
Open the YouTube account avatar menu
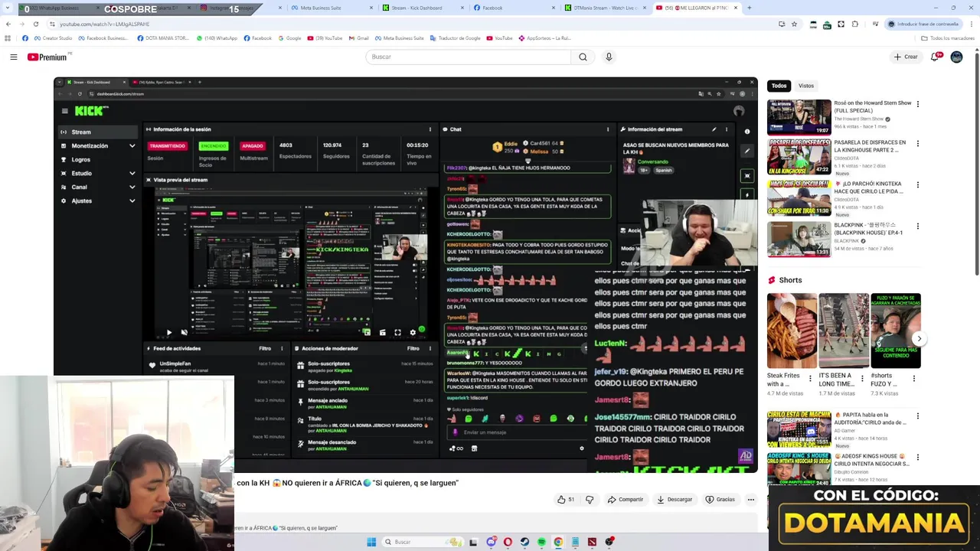[956, 57]
